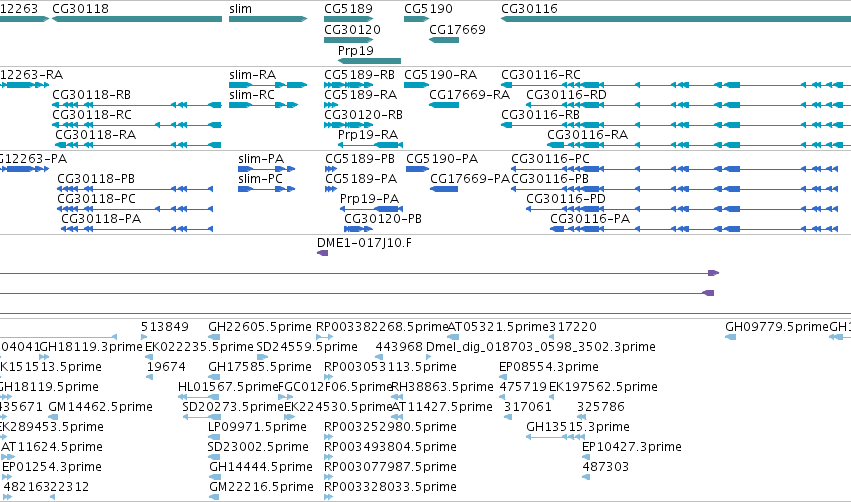Image resolution: width=851 pixels, height=502 pixels.
Task: Select the GH22605.5prime EST label
Action: tap(260, 327)
